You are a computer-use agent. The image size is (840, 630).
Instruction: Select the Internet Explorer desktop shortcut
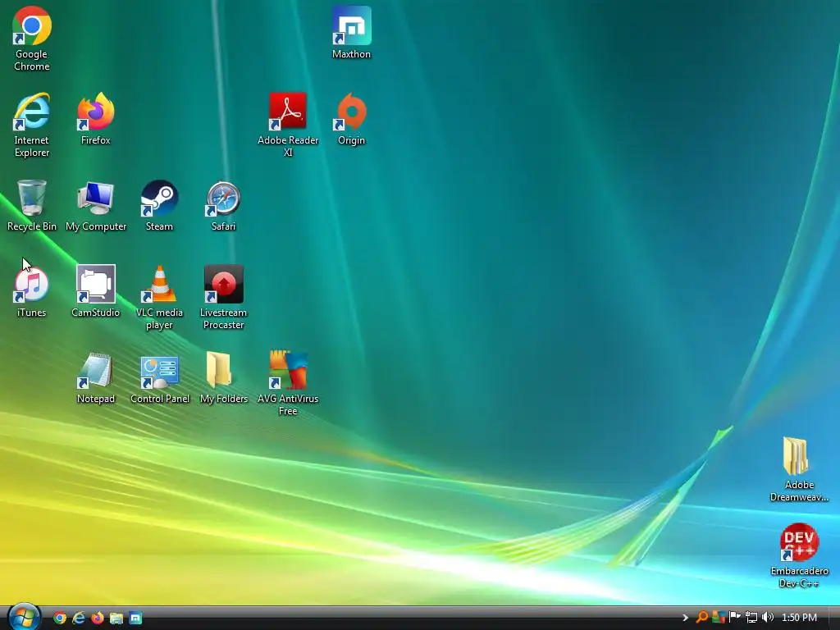(x=32, y=125)
